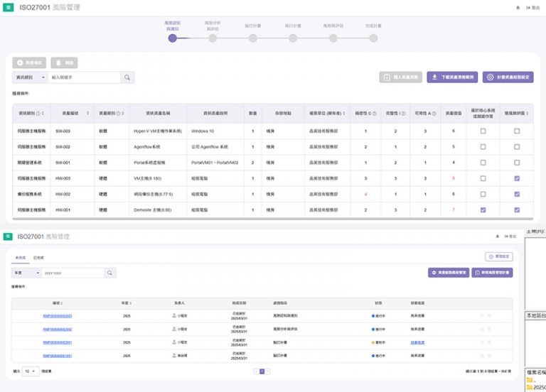Untick last-column checkbox in the HW-003 row
This screenshot has height=392, width=546.
[x=517, y=178]
